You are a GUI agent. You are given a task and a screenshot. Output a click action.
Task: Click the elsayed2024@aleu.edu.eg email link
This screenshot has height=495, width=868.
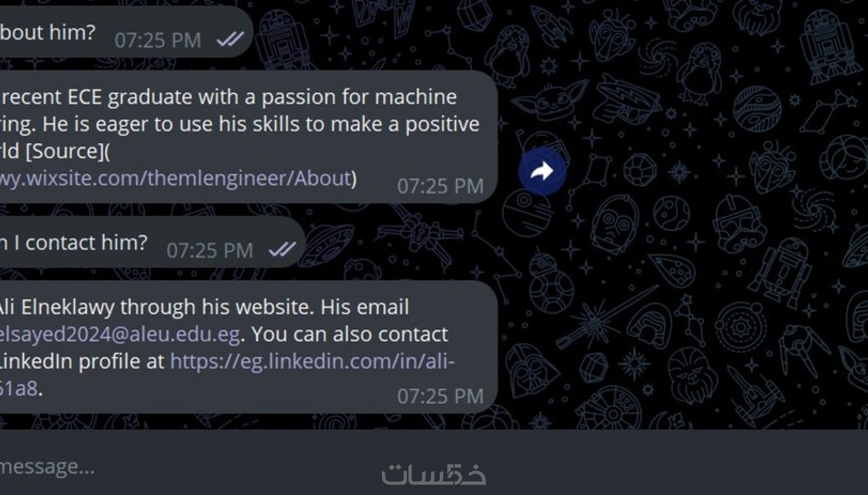click(x=119, y=334)
